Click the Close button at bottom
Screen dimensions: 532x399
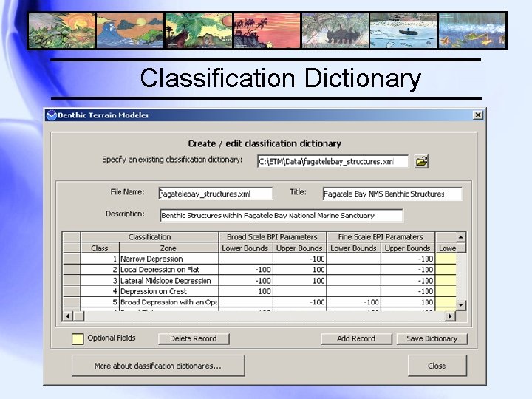tap(437, 366)
